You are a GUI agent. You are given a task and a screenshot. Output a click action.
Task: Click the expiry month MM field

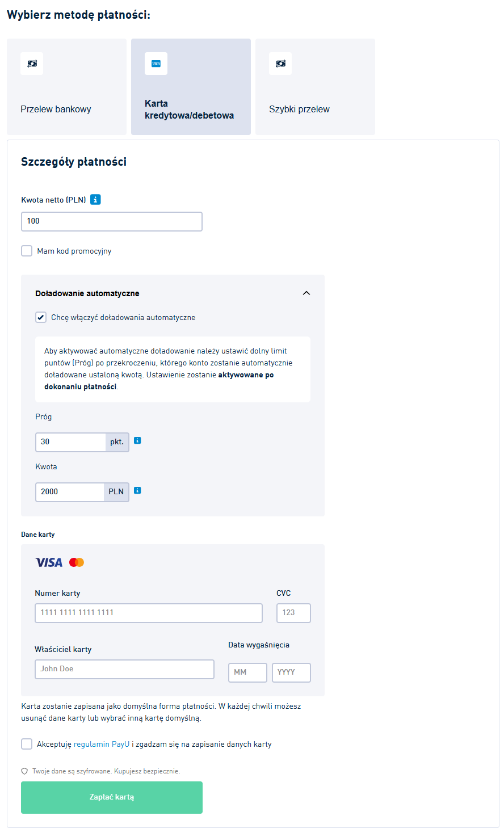pyautogui.click(x=247, y=672)
